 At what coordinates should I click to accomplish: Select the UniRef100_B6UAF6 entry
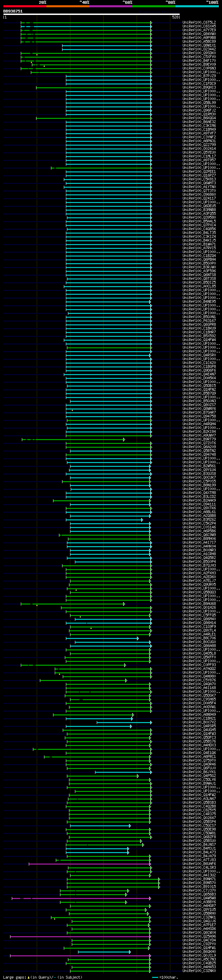199,864
